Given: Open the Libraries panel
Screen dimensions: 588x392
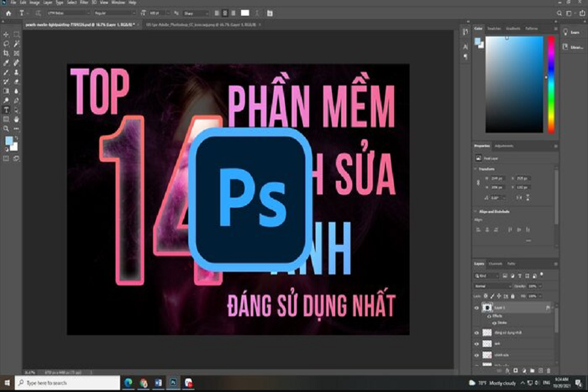Looking at the screenshot, I should (572, 47).
